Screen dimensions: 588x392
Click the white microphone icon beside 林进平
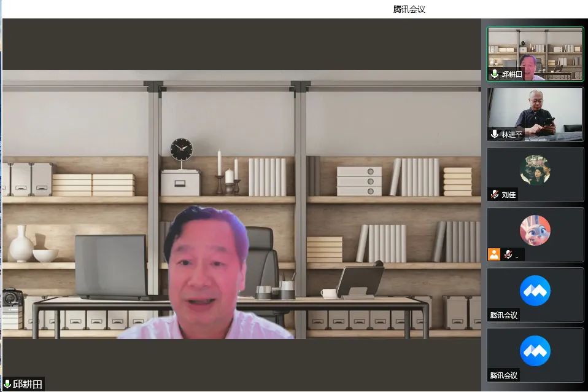tap(495, 134)
